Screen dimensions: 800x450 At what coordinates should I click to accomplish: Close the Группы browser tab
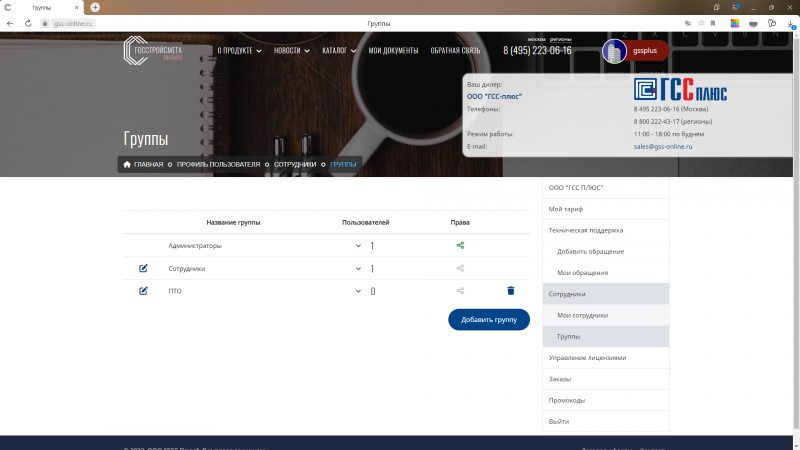click(77, 8)
